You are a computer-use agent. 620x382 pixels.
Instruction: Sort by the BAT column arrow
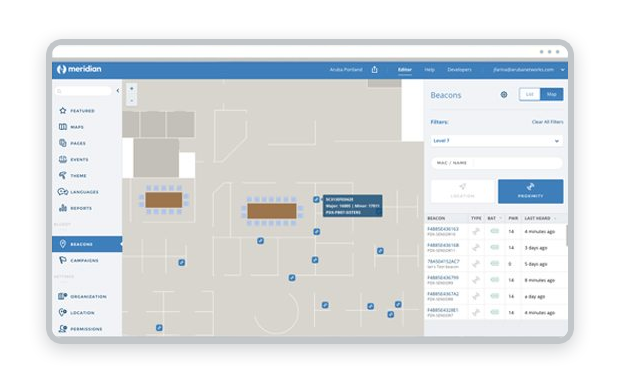[x=501, y=218]
